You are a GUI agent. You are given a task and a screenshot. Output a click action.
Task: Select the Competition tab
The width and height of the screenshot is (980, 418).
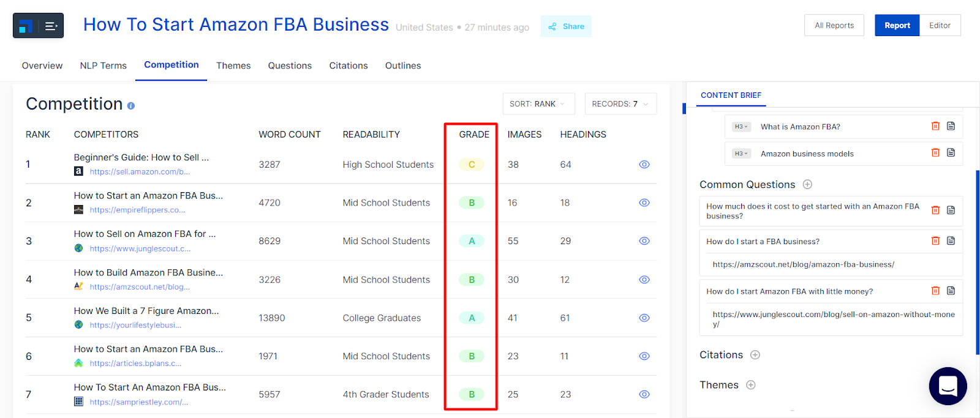click(x=171, y=65)
